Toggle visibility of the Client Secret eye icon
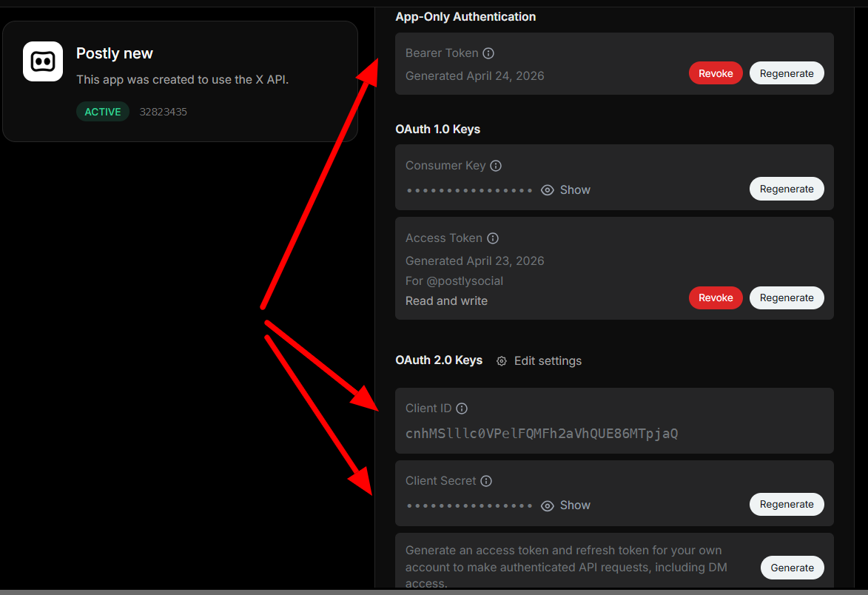Viewport: 868px width, 595px height. tap(547, 505)
